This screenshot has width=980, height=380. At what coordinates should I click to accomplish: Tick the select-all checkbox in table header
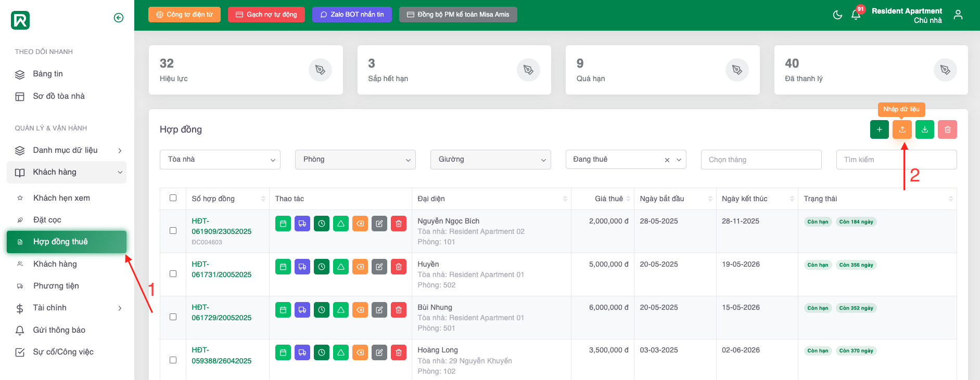point(173,198)
